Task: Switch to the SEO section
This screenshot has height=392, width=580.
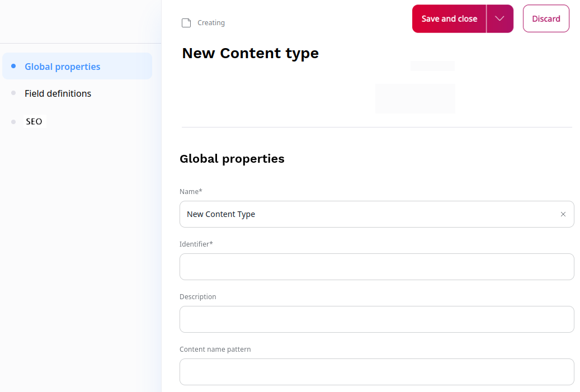Action: 34,121
